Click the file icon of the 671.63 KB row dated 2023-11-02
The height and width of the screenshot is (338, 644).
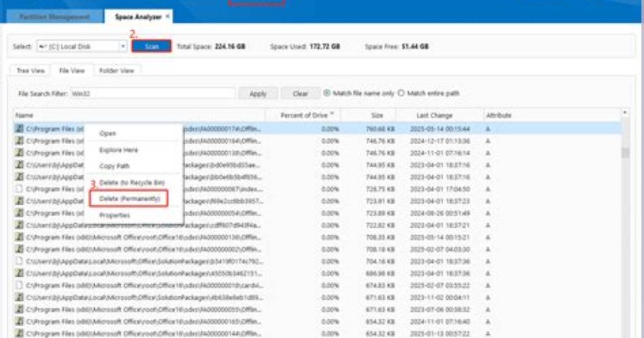[x=19, y=297]
